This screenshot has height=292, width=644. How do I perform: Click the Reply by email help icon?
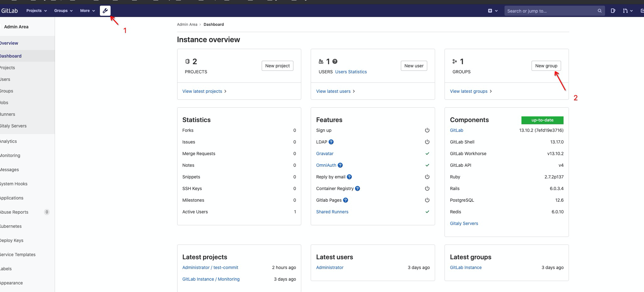tap(349, 177)
